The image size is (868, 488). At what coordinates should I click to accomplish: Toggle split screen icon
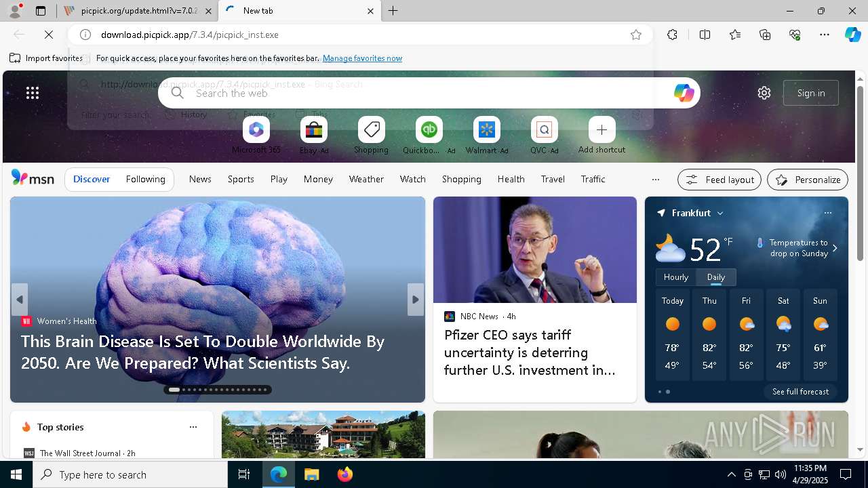click(705, 35)
